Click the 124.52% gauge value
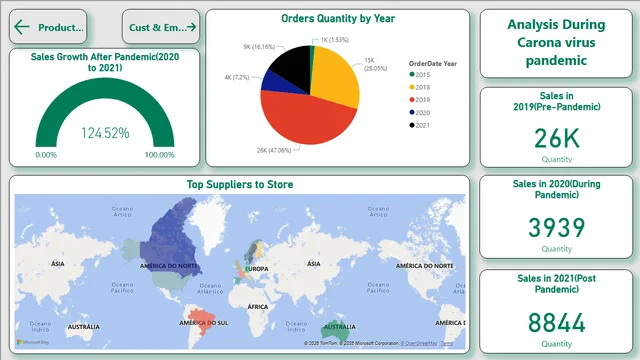 [x=105, y=133]
